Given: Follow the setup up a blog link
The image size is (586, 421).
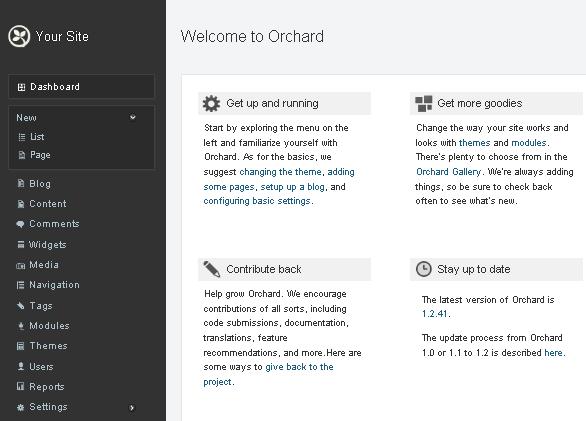Looking at the screenshot, I should (x=292, y=187).
